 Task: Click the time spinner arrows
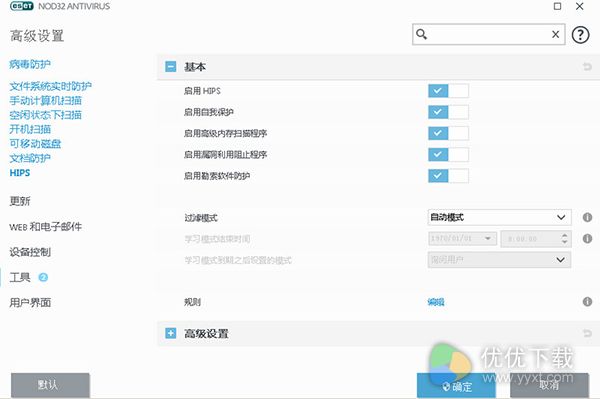[x=564, y=239]
